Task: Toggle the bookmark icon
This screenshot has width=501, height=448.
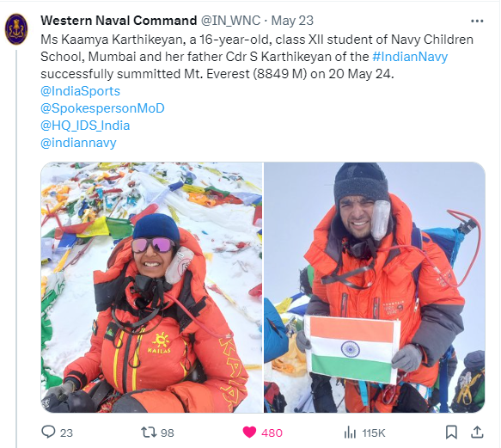Action: tap(451, 433)
